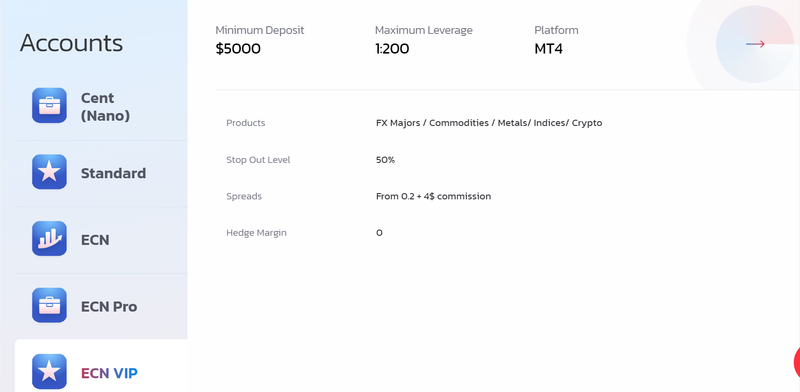Choose the ECN Pro account tab
Screen dimensions: 800x392
click(101, 306)
